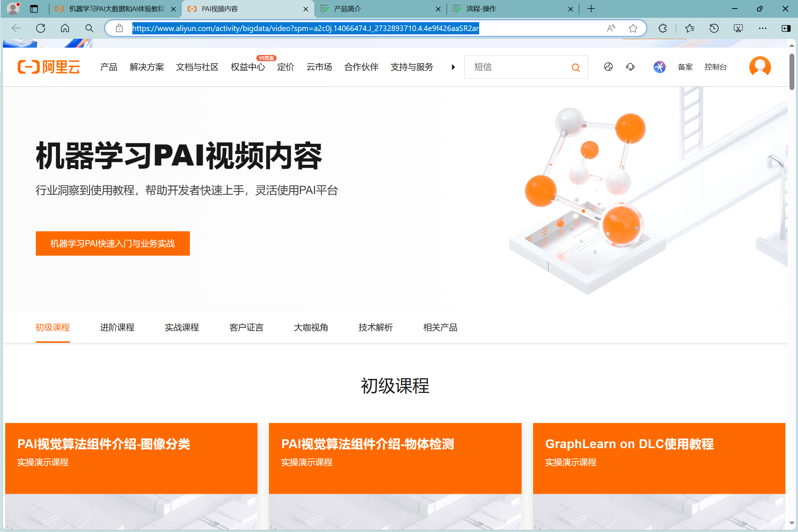View site information lock icon
This screenshot has width=798, height=532.
coord(119,28)
